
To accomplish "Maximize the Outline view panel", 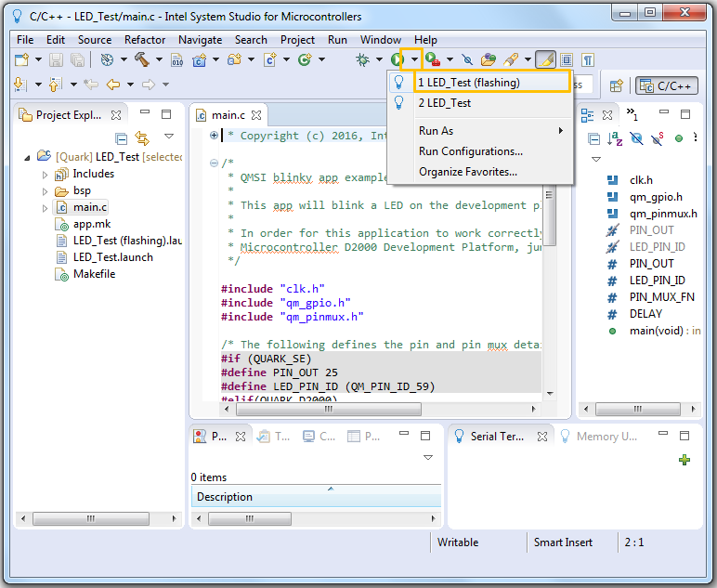I will coord(684,114).
